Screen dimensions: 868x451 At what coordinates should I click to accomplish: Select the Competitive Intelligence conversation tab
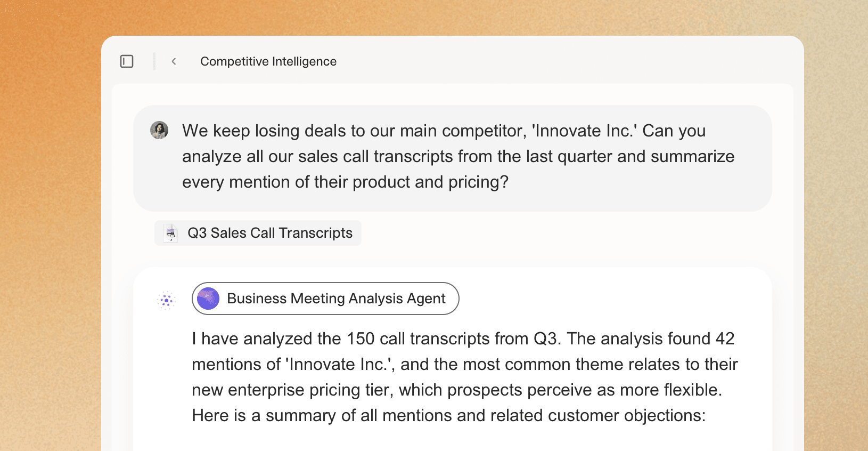[268, 61]
